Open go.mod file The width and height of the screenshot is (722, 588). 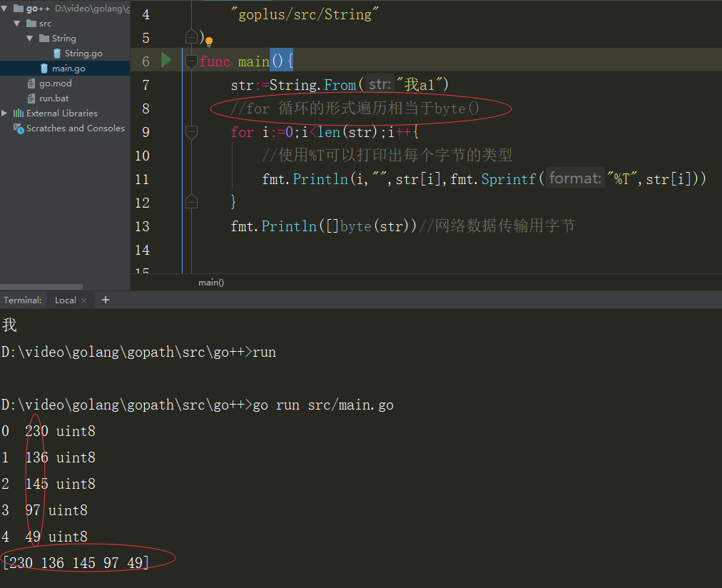(55, 83)
